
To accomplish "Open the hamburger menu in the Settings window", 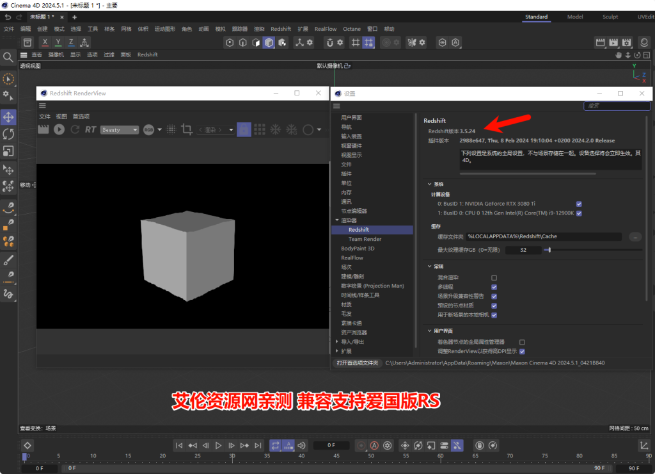I will [x=337, y=106].
